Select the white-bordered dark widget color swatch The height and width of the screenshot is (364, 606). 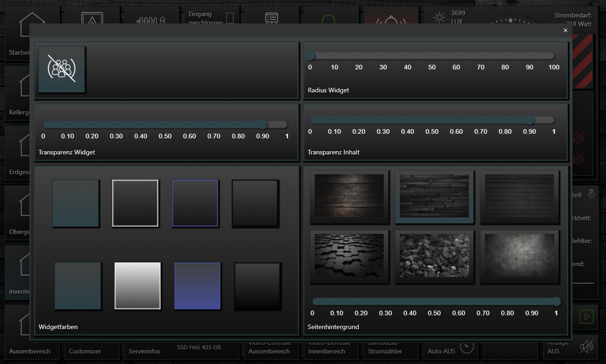click(135, 203)
